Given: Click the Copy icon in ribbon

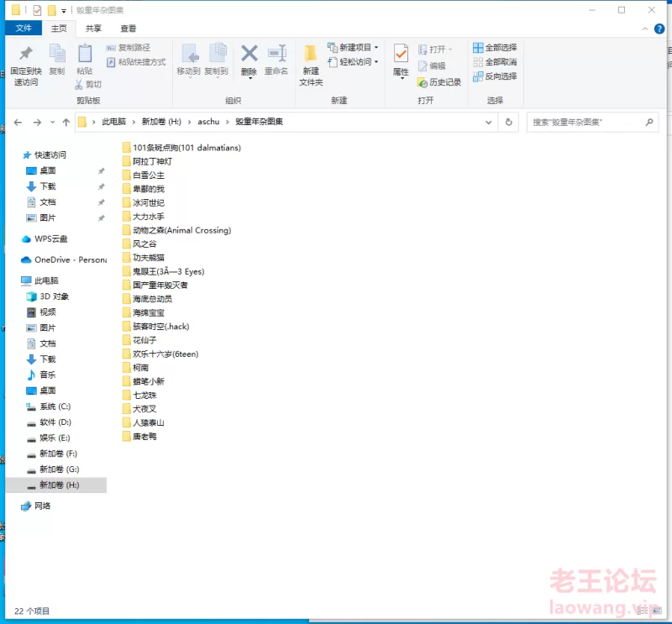Looking at the screenshot, I should 56,54.
